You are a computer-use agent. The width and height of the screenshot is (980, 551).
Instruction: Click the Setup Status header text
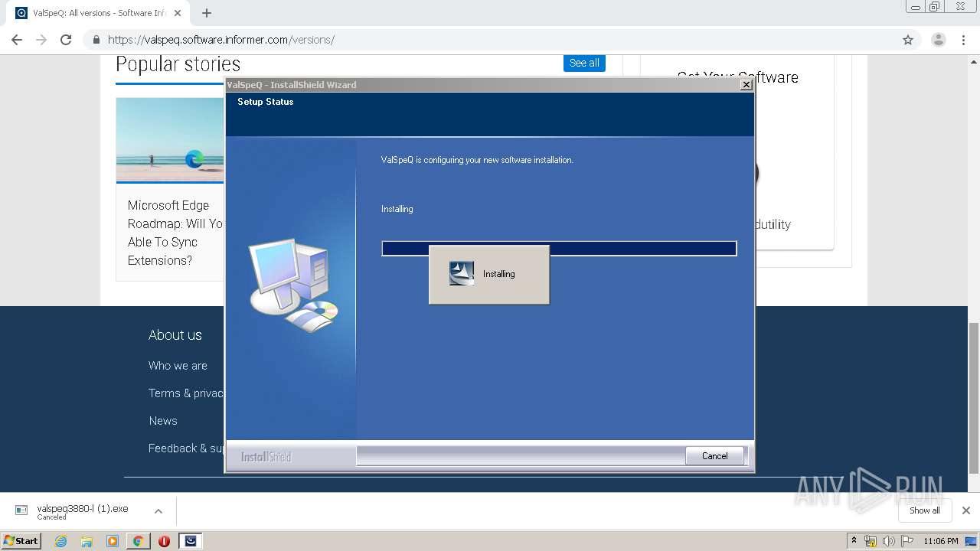click(x=265, y=102)
